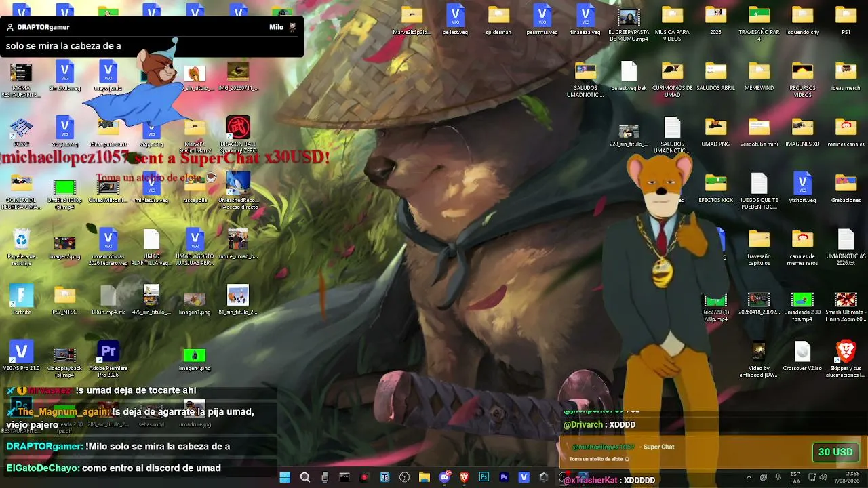Select the DRAGON BALL Sparking! ZERO shortcut
868x488 pixels.
238,135
